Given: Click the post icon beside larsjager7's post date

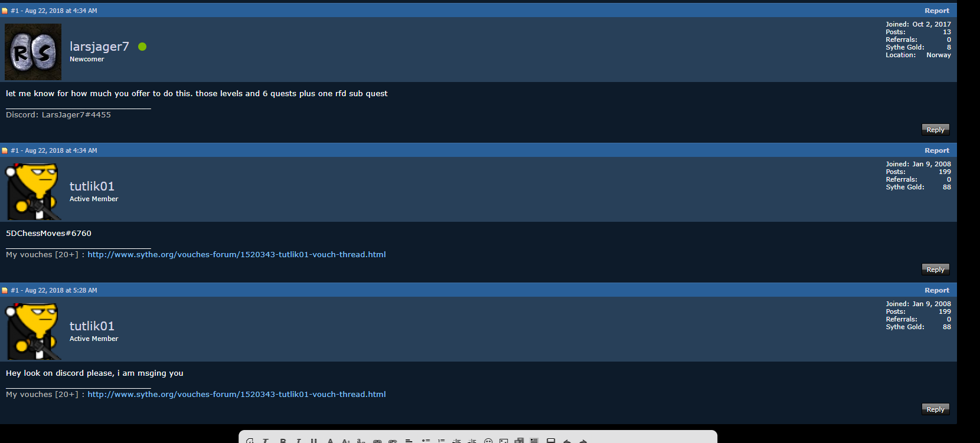Looking at the screenshot, I should click(5, 11).
